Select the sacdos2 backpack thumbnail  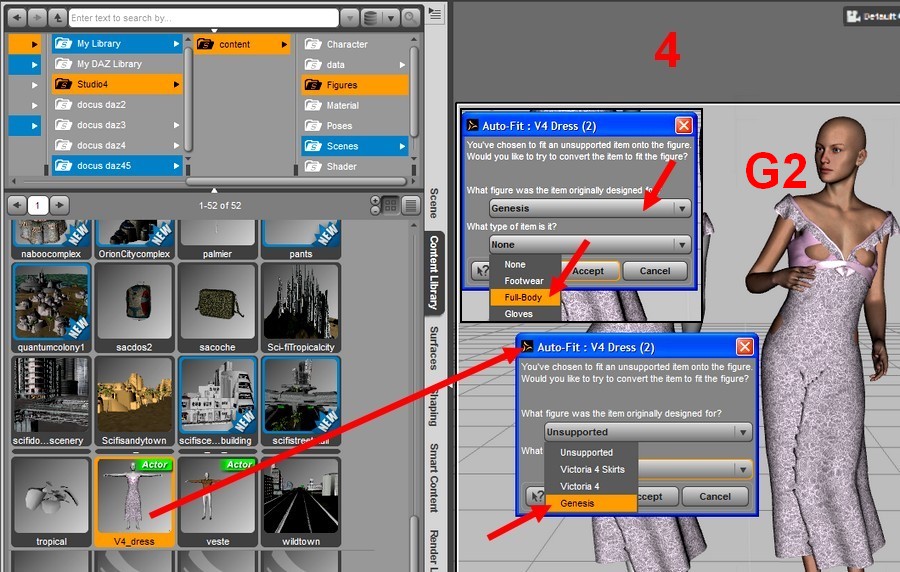134,308
